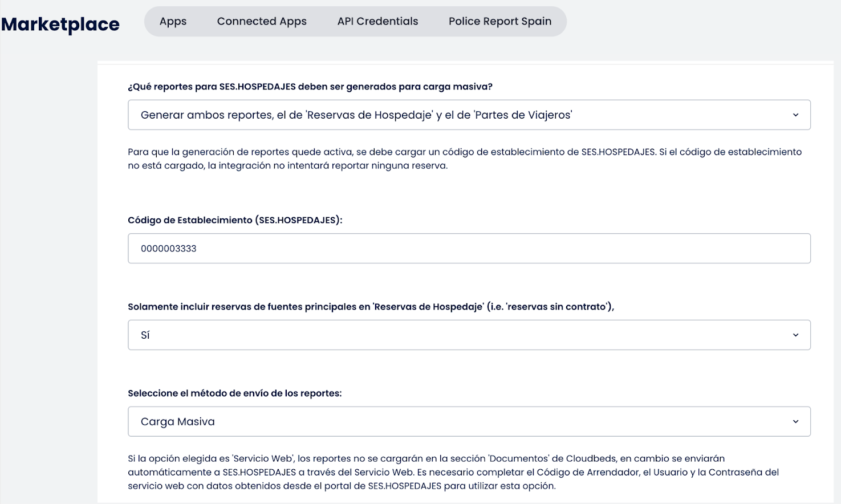Expand the dropdown currently set to 'Sí'
The image size is (841, 504).
coord(469,335)
